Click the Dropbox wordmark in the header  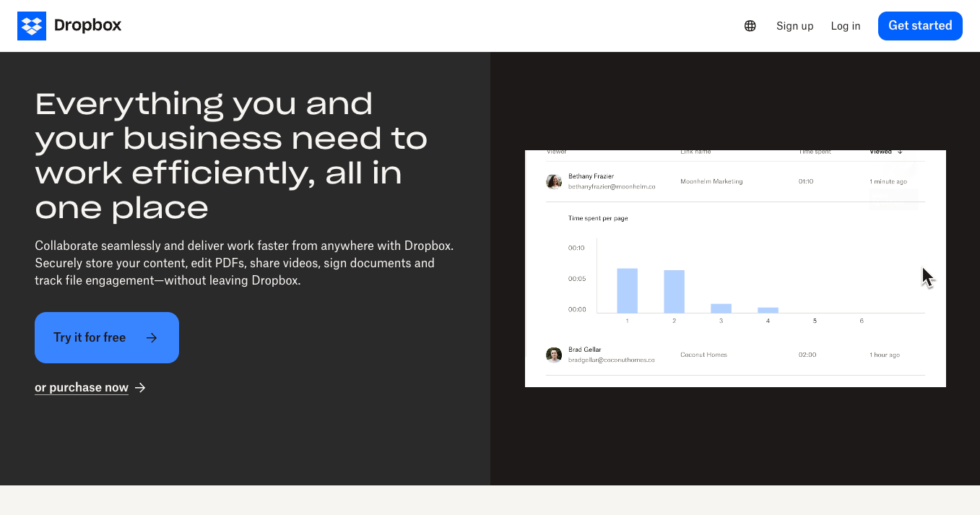click(x=87, y=26)
